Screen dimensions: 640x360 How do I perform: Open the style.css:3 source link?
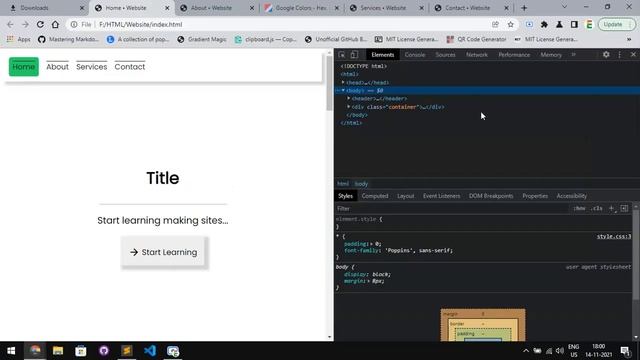pos(614,236)
